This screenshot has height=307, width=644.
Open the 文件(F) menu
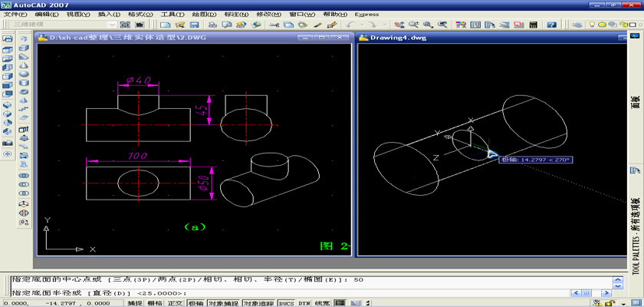click(x=15, y=15)
